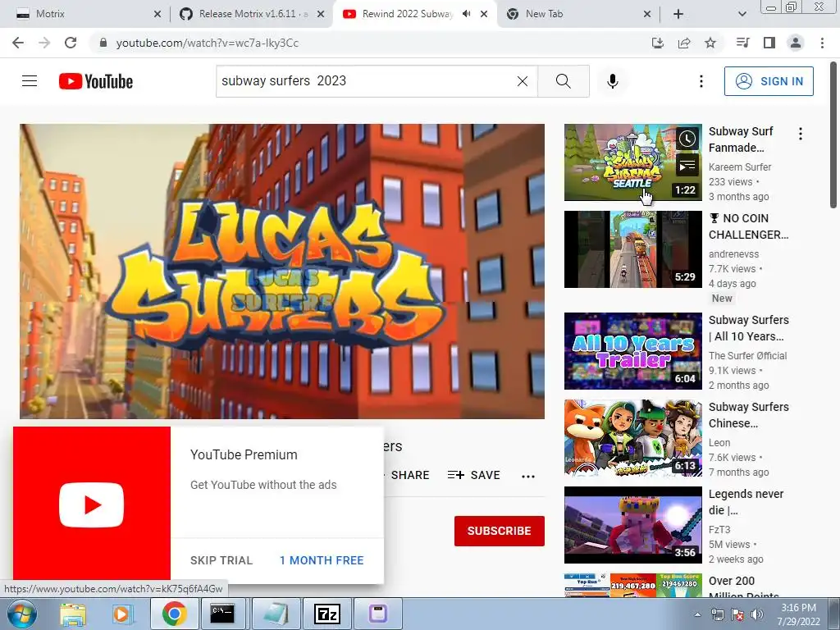Open the Subway Surfers Chinese thumbnail
This screenshot has height=630, width=840.
pos(632,438)
